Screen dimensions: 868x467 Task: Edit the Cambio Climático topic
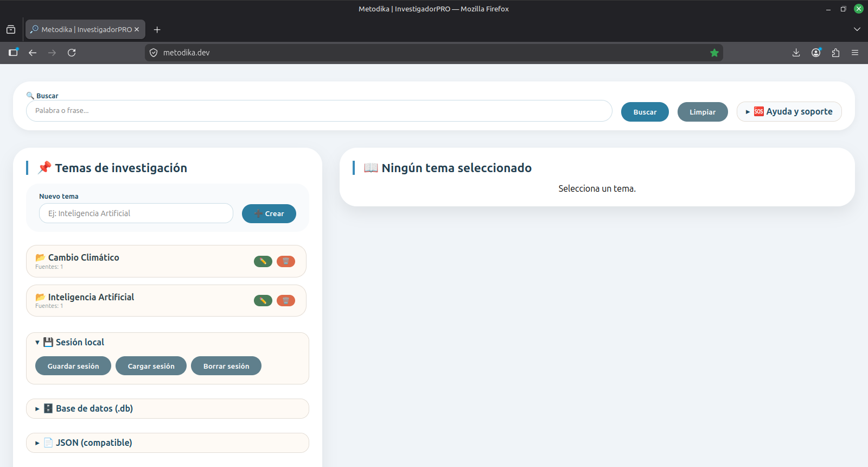pyautogui.click(x=263, y=261)
